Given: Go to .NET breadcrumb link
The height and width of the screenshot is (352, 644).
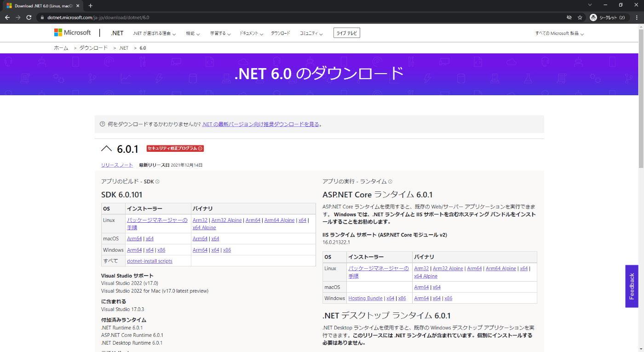Looking at the screenshot, I should pos(124,48).
